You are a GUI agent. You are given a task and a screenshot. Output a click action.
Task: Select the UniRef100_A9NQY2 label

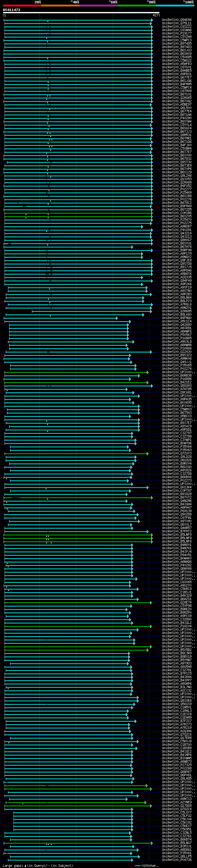177,257
